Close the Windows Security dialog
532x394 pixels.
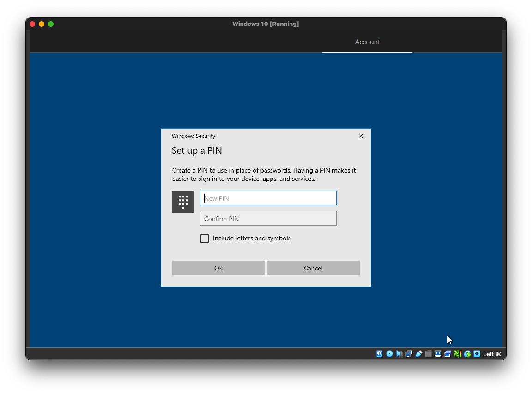[x=361, y=136]
